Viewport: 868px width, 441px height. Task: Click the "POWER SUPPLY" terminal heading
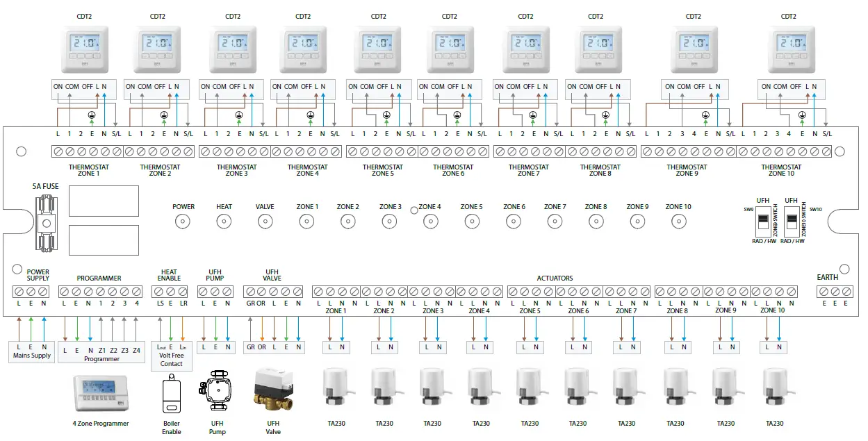pyautogui.click(x=38, y=275)
